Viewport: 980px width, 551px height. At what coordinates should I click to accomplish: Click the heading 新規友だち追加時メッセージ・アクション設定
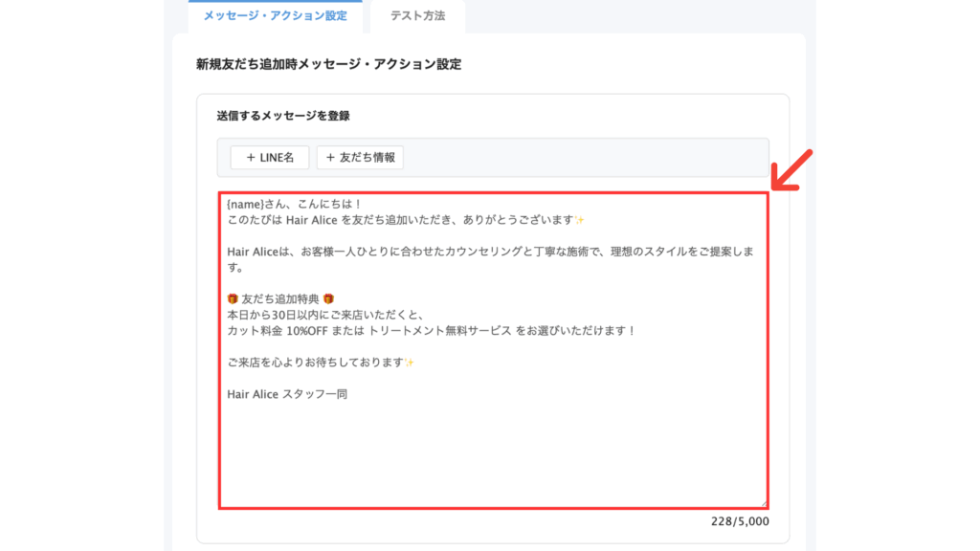(x=329, y=64)
